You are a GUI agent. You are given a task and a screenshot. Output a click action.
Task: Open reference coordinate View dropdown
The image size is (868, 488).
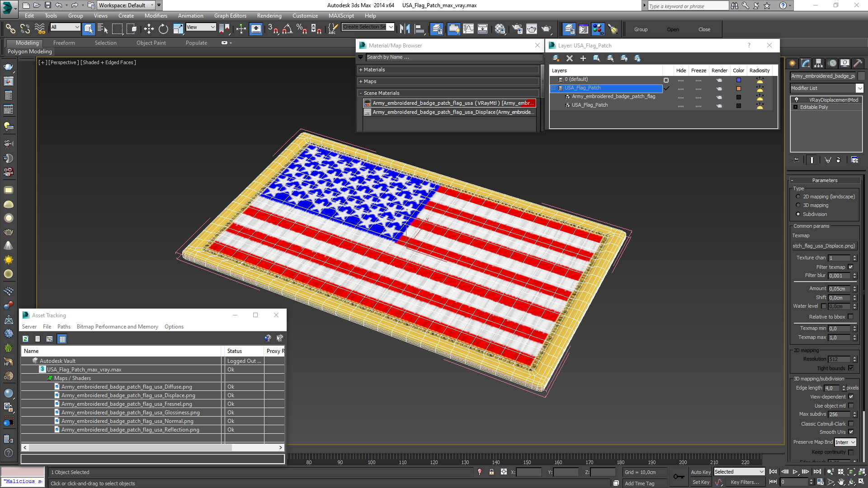(x=201, y=27)
